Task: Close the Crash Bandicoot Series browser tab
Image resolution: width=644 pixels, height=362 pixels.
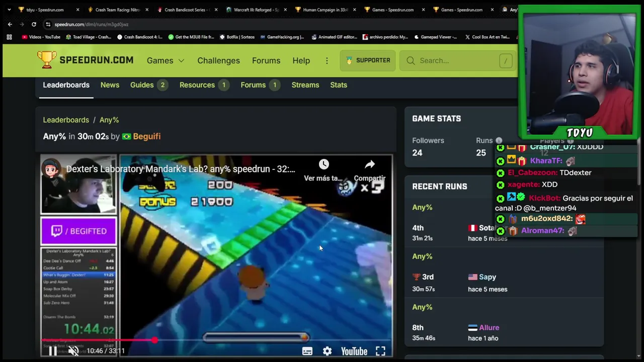Action: pos(216,10)
